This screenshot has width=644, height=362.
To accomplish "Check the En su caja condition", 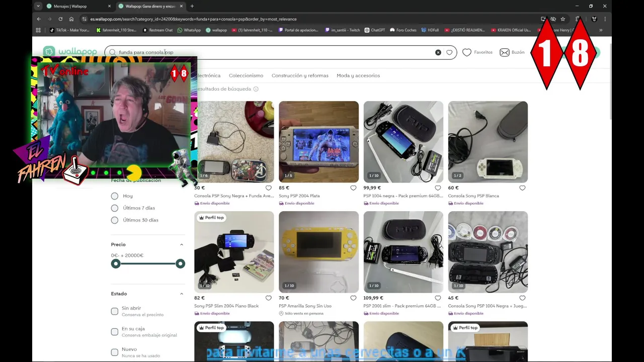I will [115, 332].
